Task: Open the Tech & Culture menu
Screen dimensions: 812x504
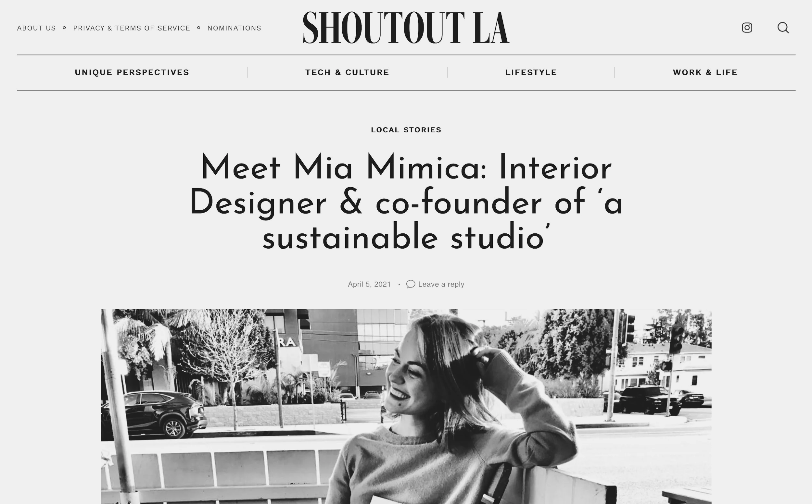Action: [347, 72]
